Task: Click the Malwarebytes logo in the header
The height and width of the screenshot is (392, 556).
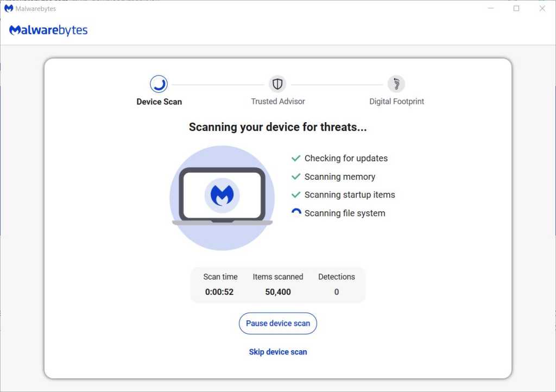Action: (x=48, y=30)
